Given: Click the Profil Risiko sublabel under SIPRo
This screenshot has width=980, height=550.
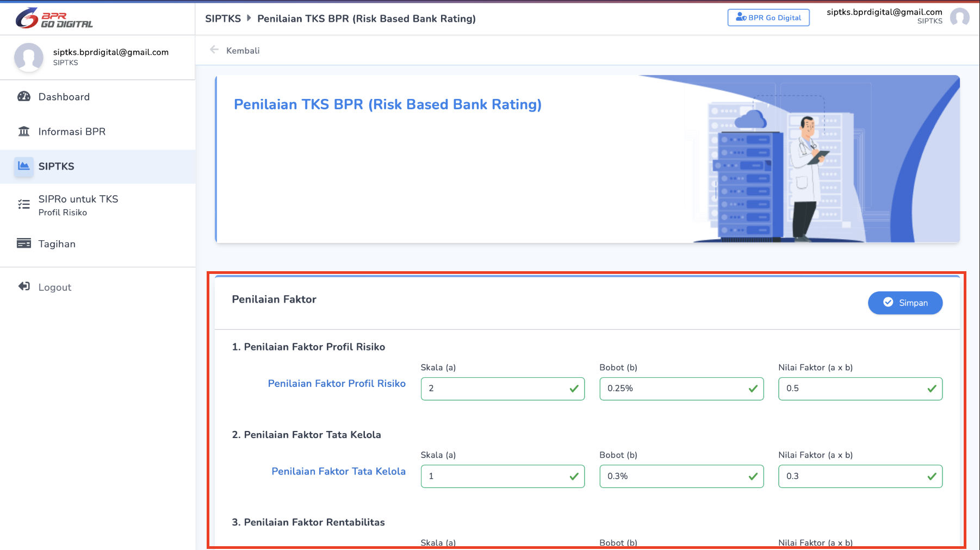Looking at the screenshot, I should [x=63, y=212].
